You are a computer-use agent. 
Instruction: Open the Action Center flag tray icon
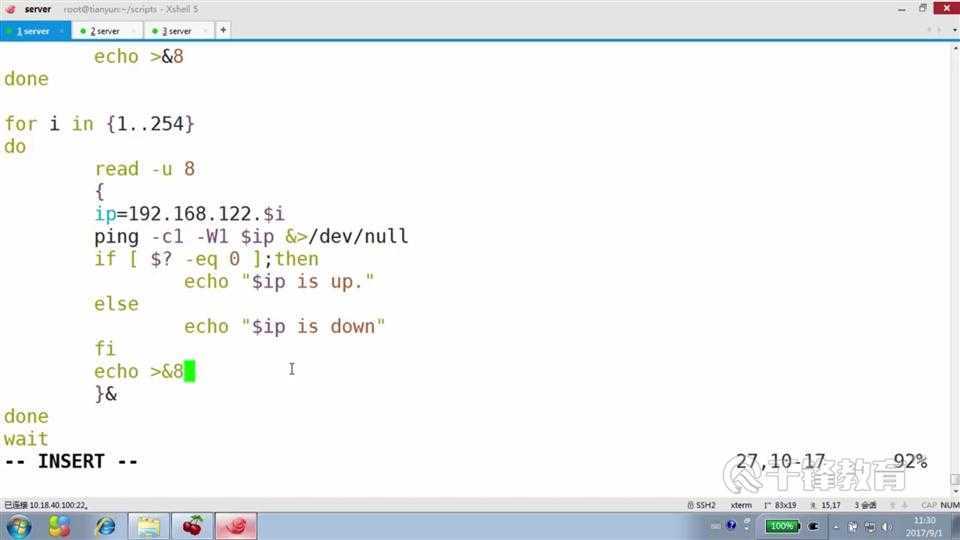(852, 527)
